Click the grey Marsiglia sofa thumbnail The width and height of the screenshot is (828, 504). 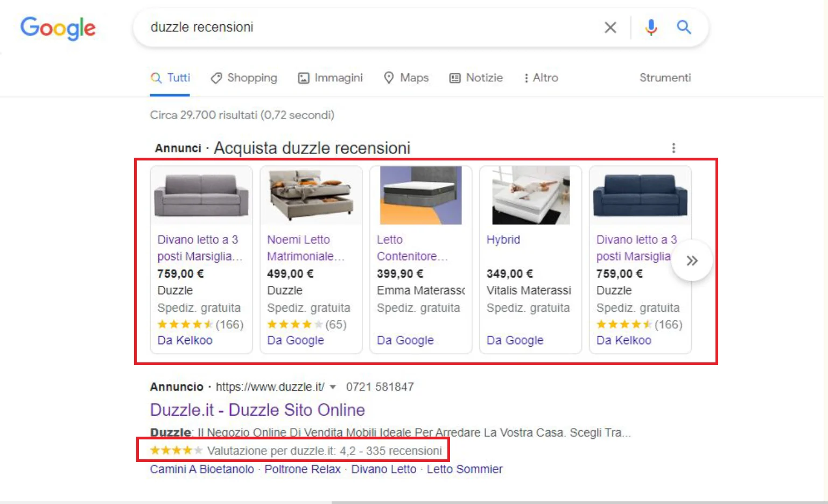201,195
